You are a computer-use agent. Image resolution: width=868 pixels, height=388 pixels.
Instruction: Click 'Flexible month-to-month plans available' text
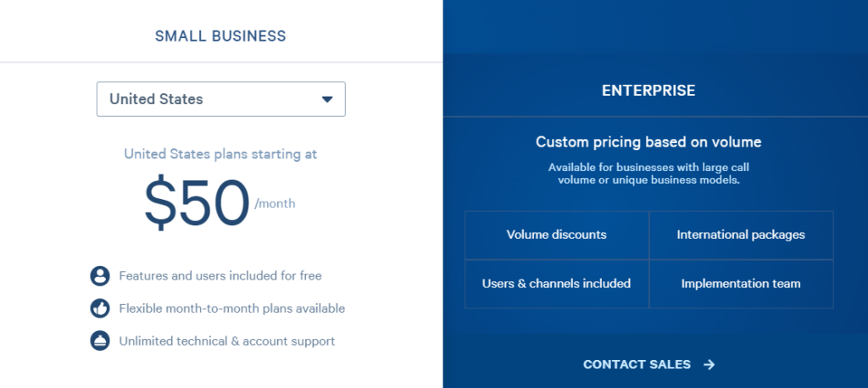tap(231, 308)
